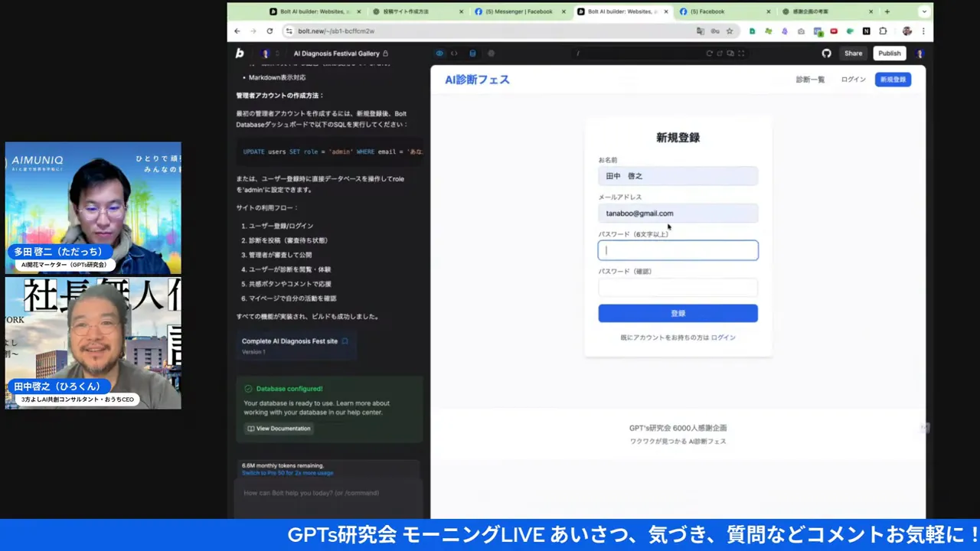Click the パスワード confirmation input field
The image size is (980, 551).
tap(678, 287)
